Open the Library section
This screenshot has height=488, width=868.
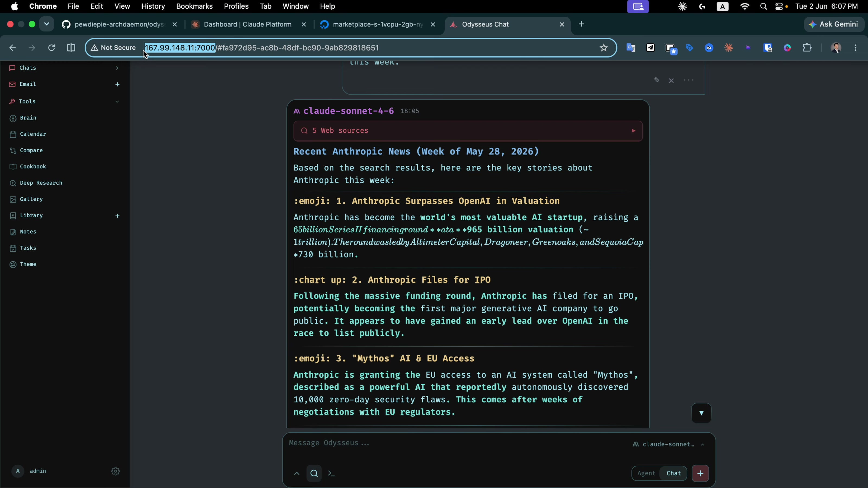(31, 216)
